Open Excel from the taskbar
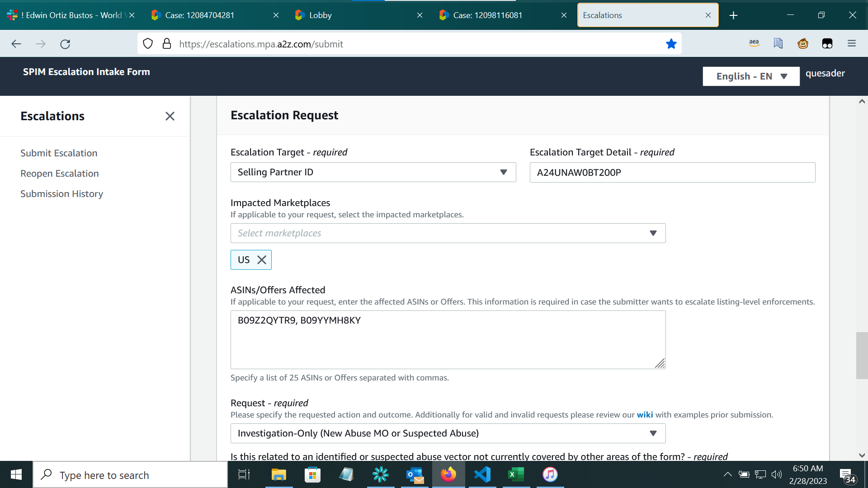Screen dimensions: 868x488 coord(516,474)
